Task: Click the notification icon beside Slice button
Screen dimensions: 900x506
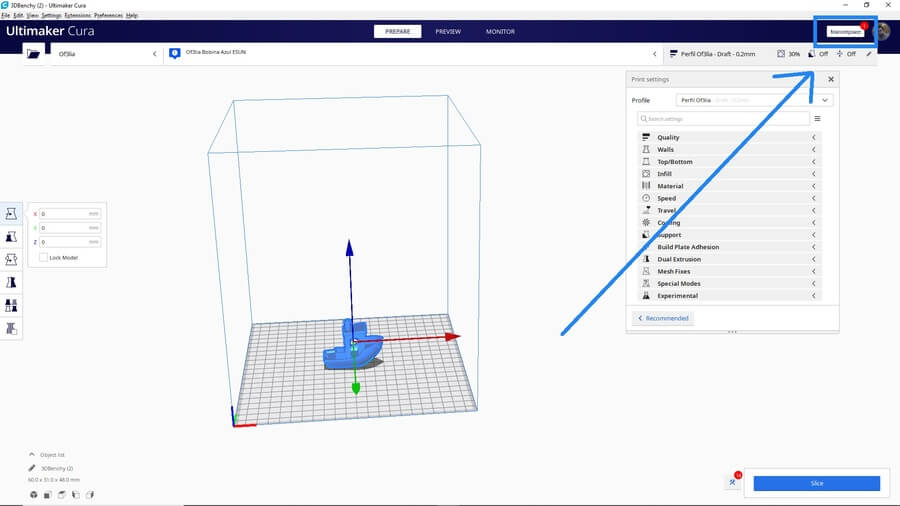Action: pos(734,481)
